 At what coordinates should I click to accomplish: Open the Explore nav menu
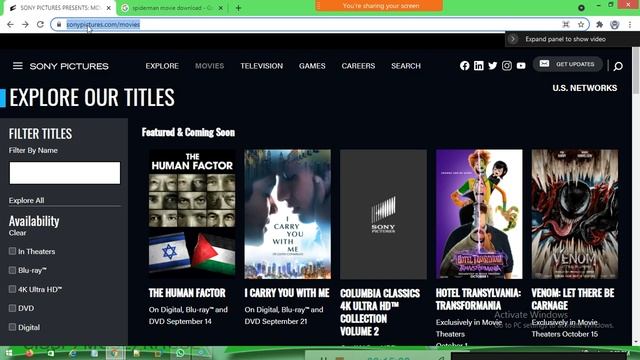(162, 66)
